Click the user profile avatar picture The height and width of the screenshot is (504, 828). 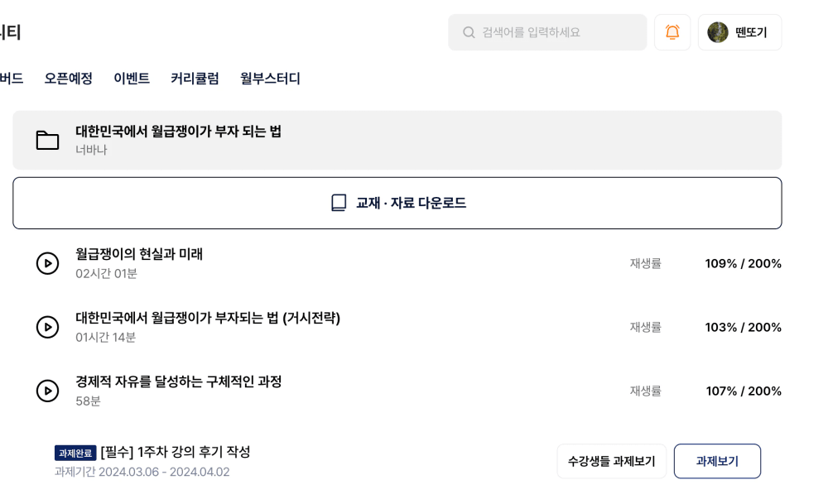(x=718, y=32)
